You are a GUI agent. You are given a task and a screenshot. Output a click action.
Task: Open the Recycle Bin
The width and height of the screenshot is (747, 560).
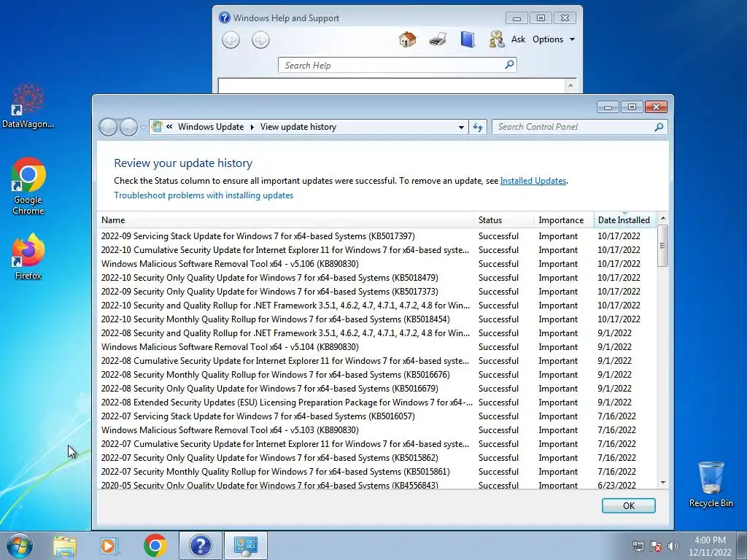pyautogui.click(x=711, y=484)
